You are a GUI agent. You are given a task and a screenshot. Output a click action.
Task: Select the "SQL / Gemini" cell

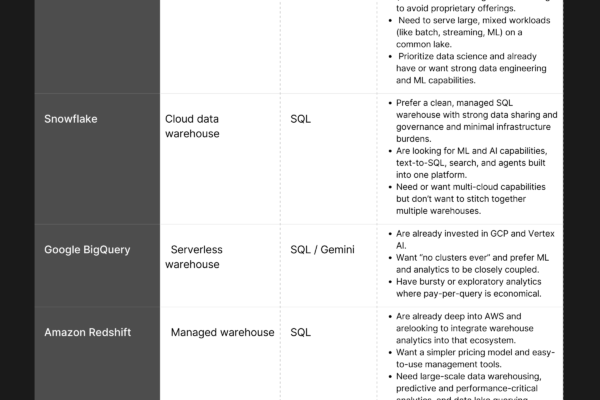pyautogui.click(x=322, y=249)
